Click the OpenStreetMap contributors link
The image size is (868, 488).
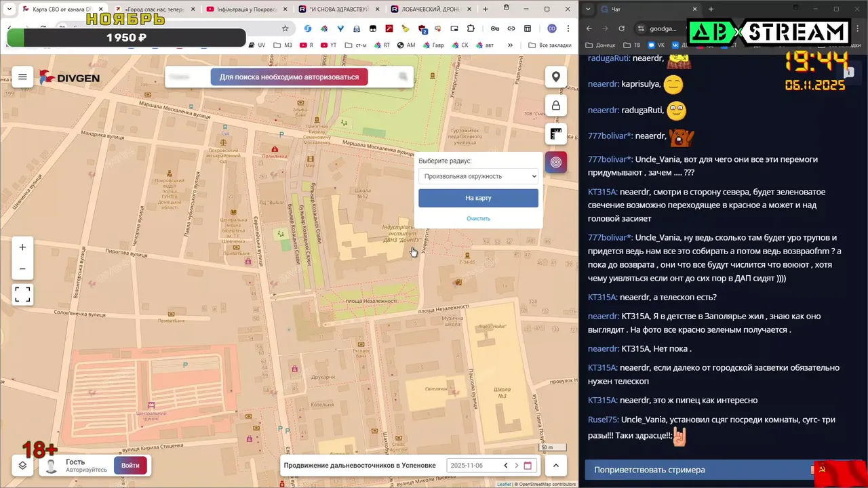coord(547,484)
